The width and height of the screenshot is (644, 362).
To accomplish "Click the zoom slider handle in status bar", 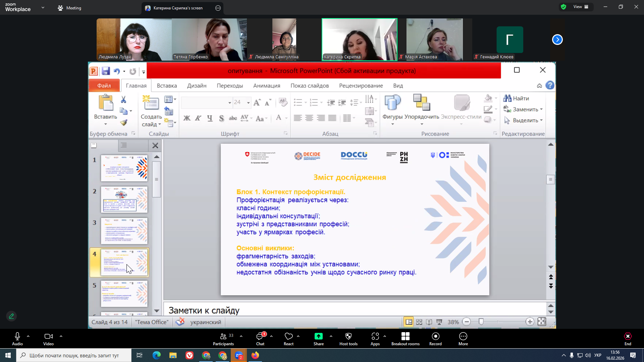I will tap(481, 322).
